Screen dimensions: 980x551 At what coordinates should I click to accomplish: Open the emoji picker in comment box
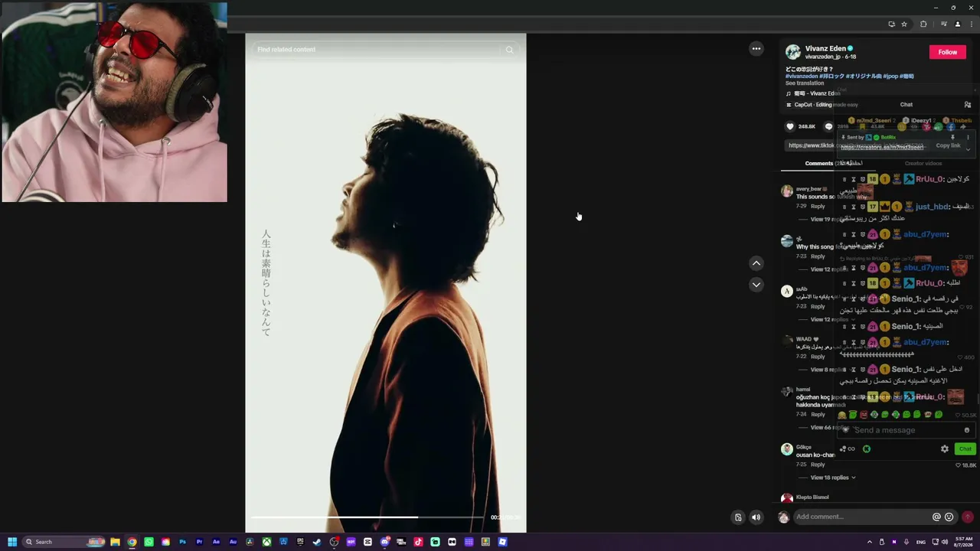coord(949,517)
